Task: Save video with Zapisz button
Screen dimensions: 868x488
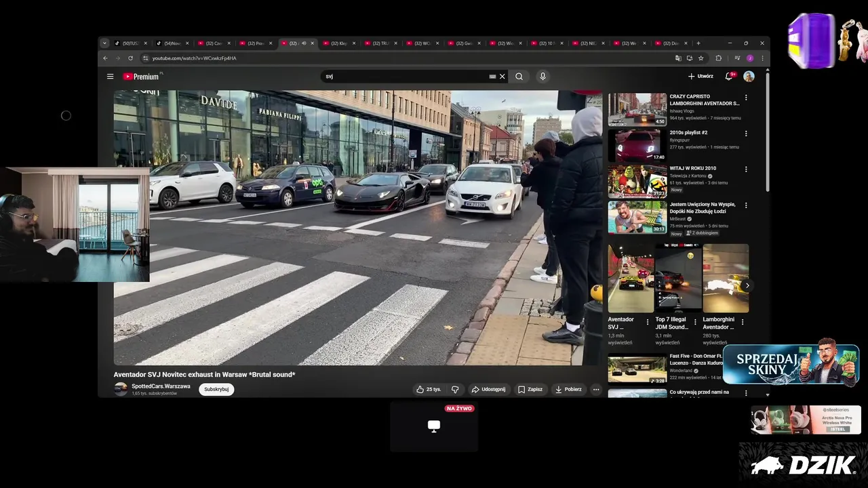Action: coord(530,389)
